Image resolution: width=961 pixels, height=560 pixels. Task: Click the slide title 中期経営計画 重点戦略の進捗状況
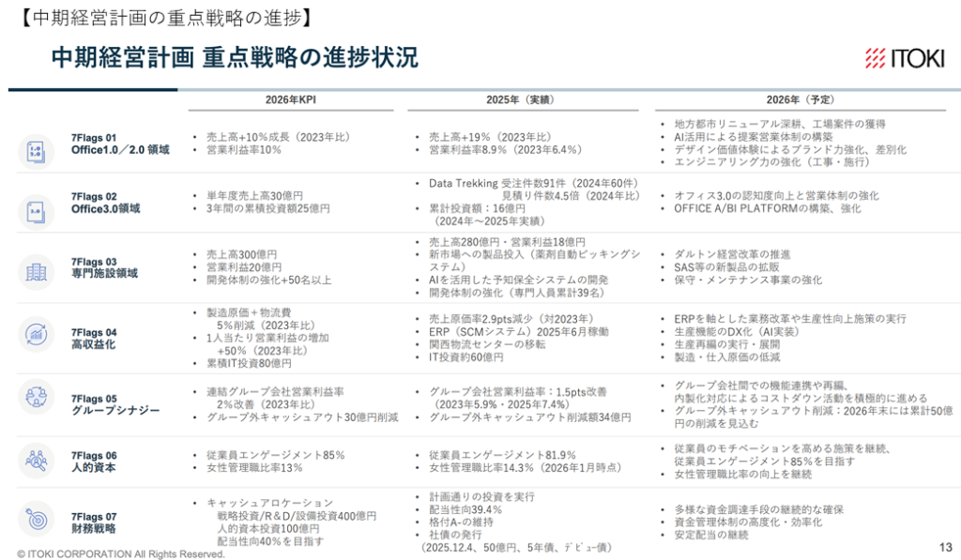[x=235, y=57]
